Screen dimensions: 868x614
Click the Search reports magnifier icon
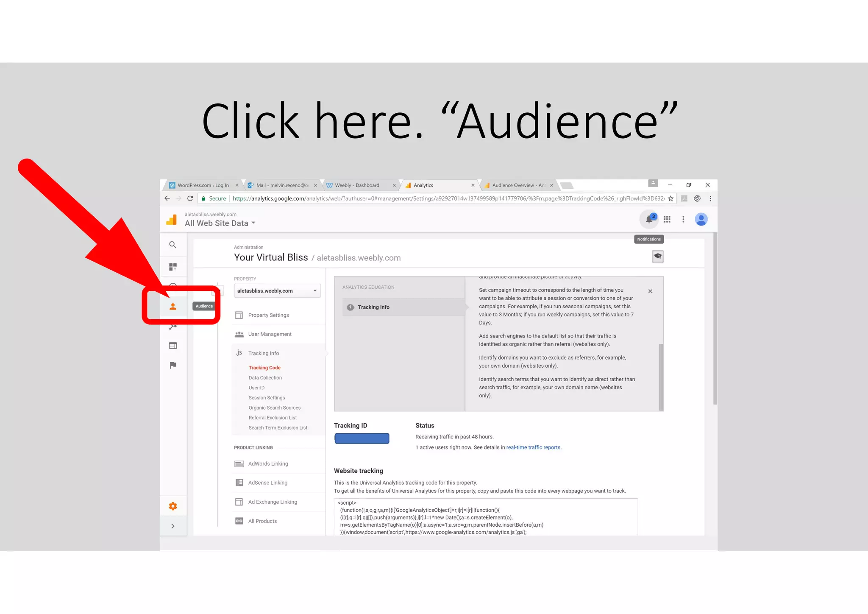[172, 245]
